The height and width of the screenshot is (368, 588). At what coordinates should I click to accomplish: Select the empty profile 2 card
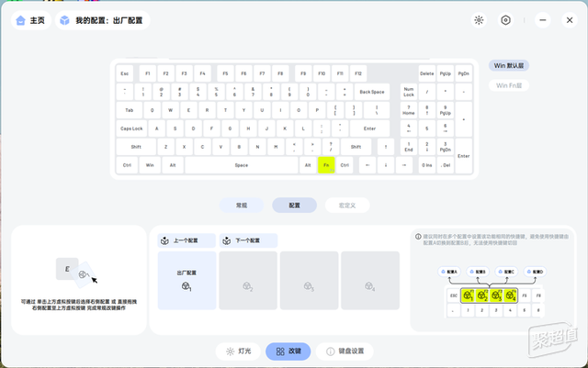point(248,280)
